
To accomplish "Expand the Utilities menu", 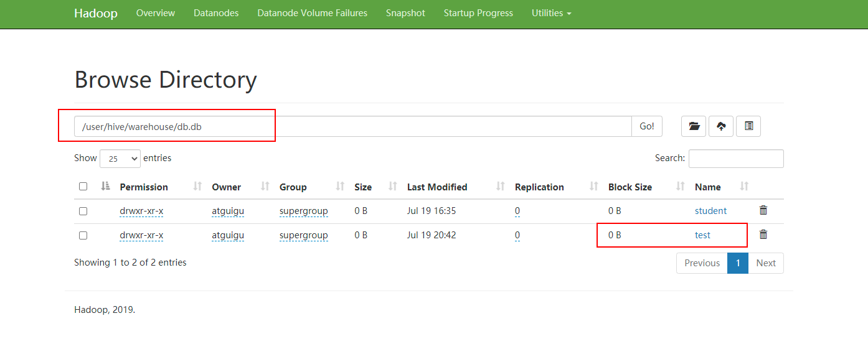I will click(552, 13).
